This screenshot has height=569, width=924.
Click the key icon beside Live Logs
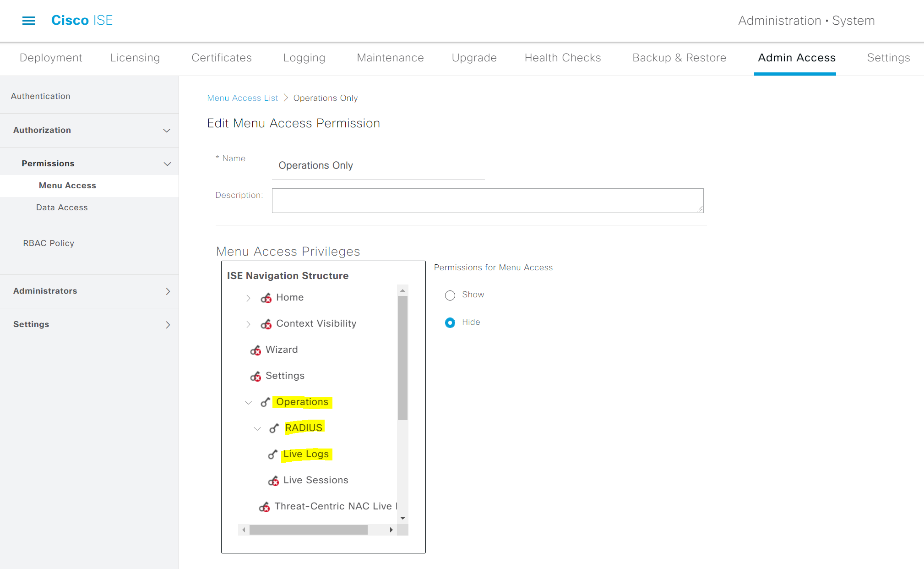(272, 454)
